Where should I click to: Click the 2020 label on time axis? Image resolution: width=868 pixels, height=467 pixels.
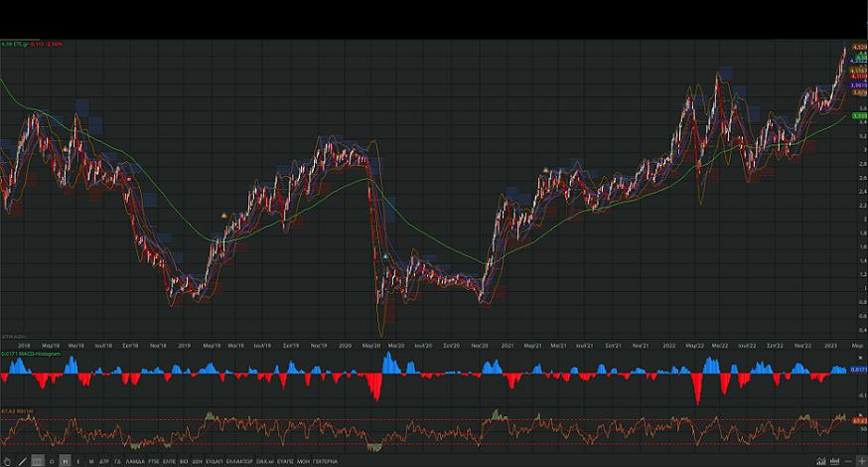coord(345,345)
